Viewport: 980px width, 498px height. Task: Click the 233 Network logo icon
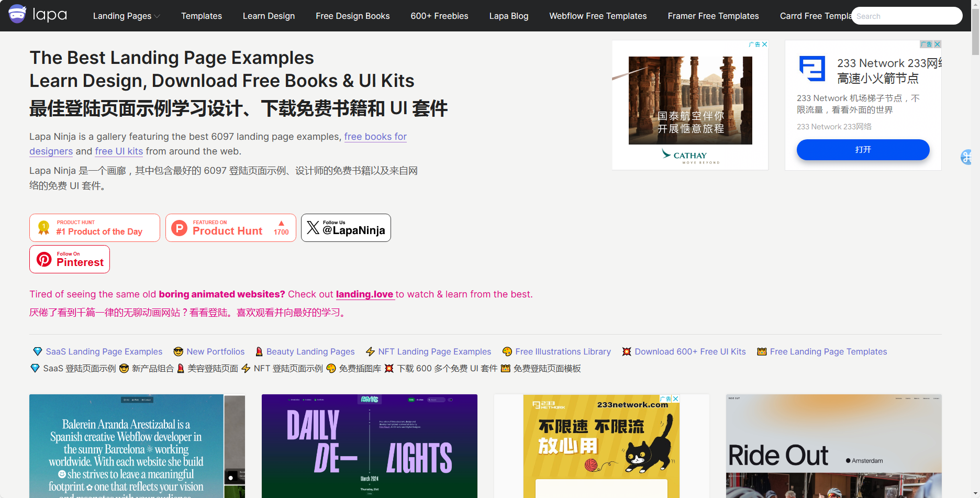(x=812, y=69)
